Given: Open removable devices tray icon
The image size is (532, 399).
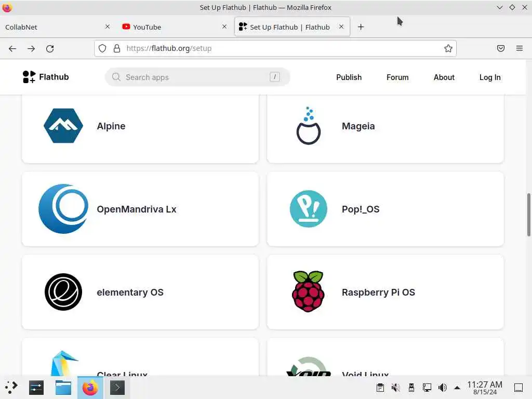Looking at the screenshot, I should click(x=411, y=388).
